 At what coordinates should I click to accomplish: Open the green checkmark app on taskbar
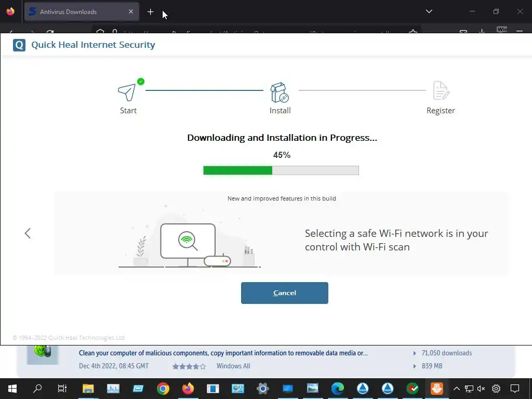click(413, 389)
